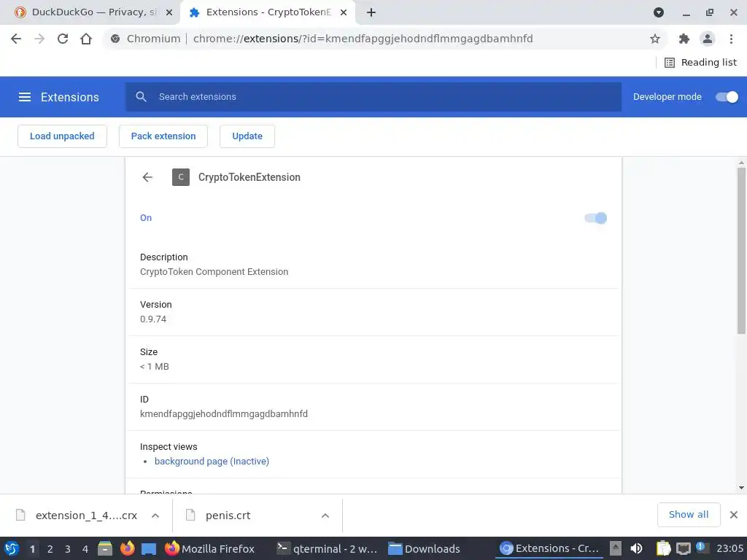Open the extensions puzzle icon in the toolbar
The height and width of the screenshot is (560, 747).
[684, 39]
